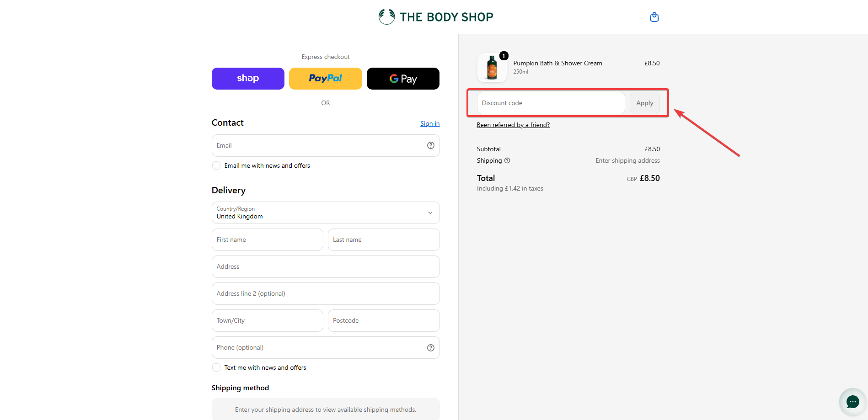Screen dimensions: 868x420
Task: Click the Sign in link
Action: click(x=430, y=123)
